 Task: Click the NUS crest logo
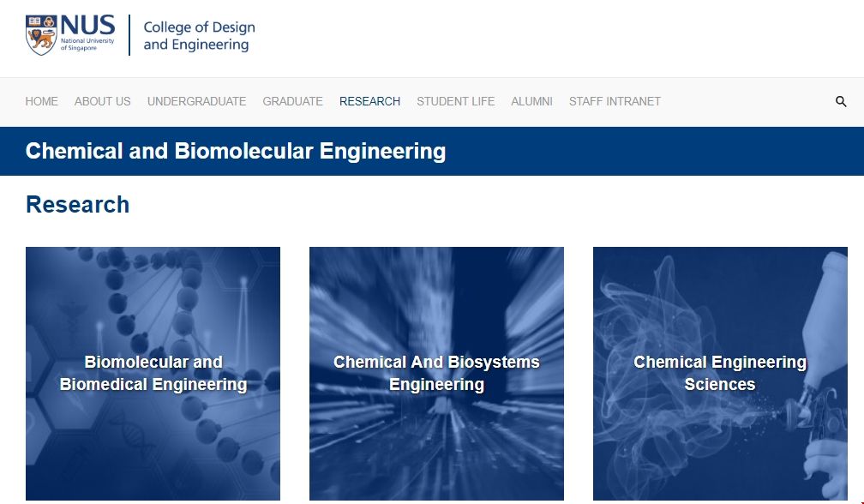41,35
